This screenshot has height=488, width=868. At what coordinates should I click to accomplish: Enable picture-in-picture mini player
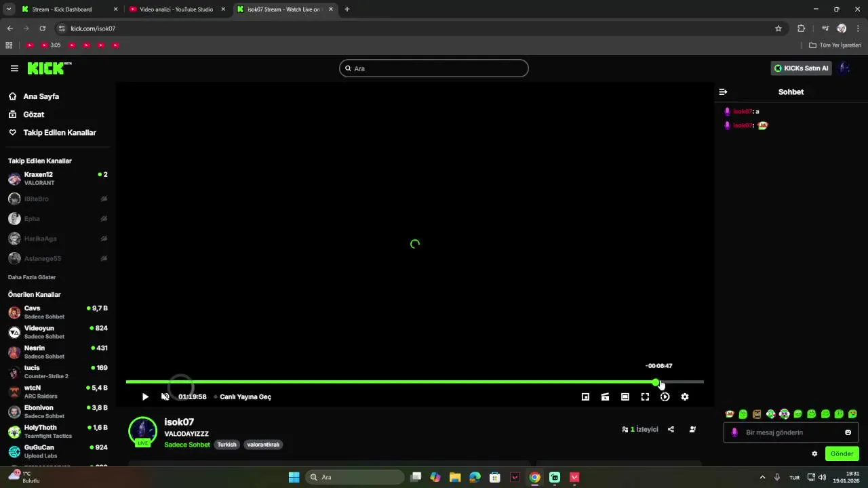[585, 397]
